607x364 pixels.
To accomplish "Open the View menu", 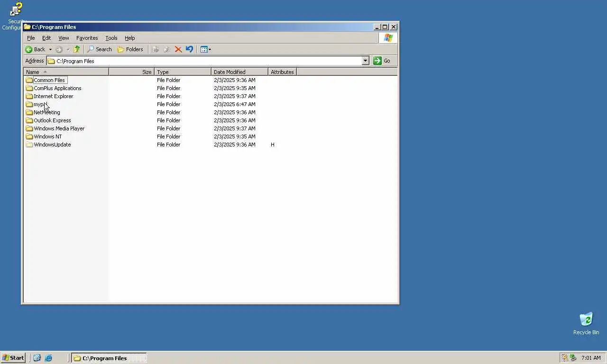I will (x=64, y=38).
